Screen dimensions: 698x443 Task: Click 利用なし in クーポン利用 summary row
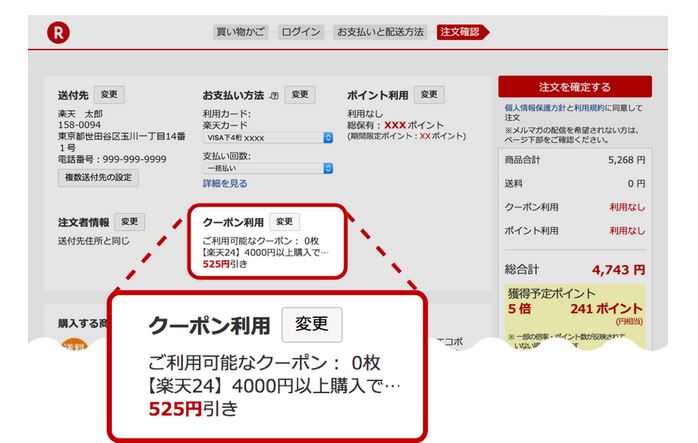[627, 207]
